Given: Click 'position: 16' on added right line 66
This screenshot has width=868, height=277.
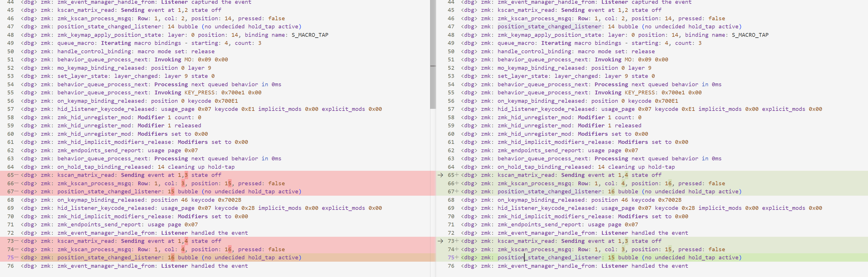Looking at the screenshot, I should click(x=652, y=184).
